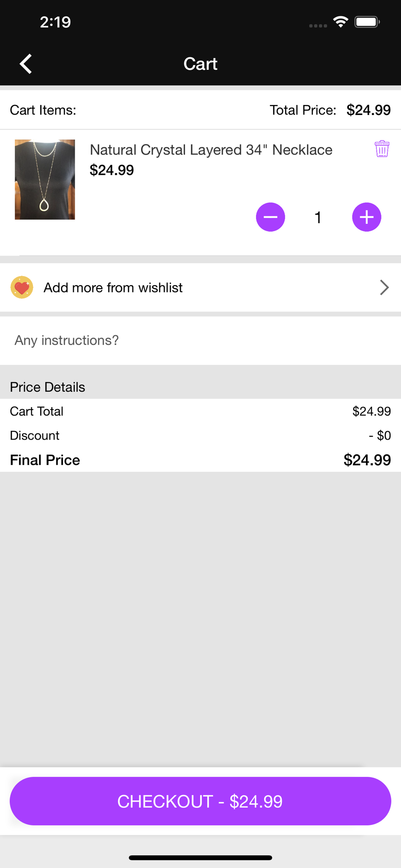The image size is (401, 868).
Task: Focus the Any instructions field
Action: 200,341
